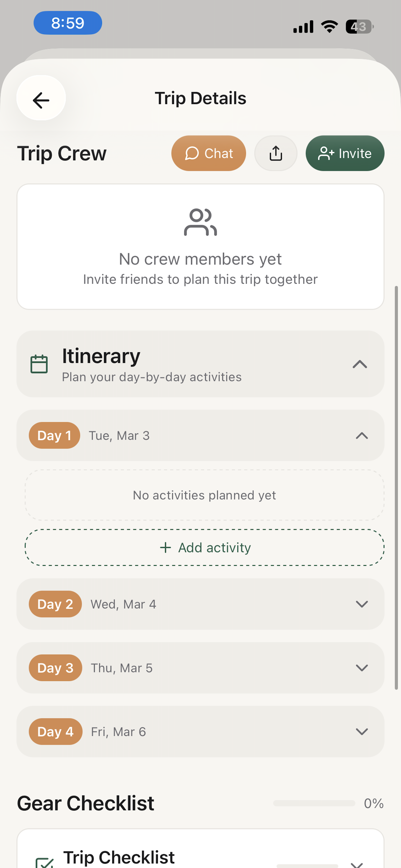401x868 pixels.
Task: Open the share trip icon
Action: tap(276, 153)
